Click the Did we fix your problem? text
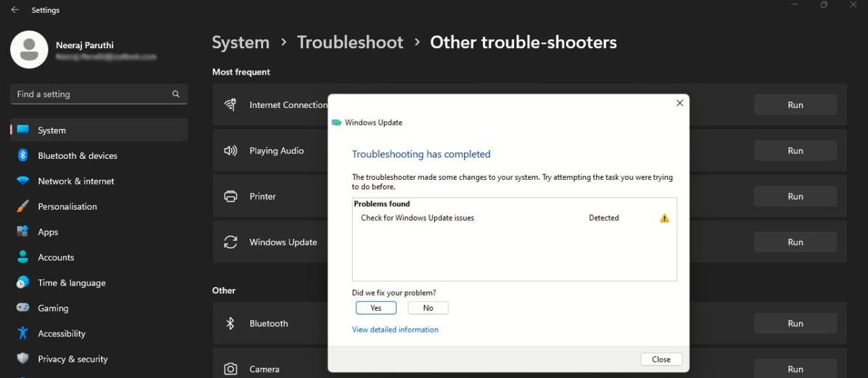The width and height of the screenshot is (868, 378). (394, 293)
